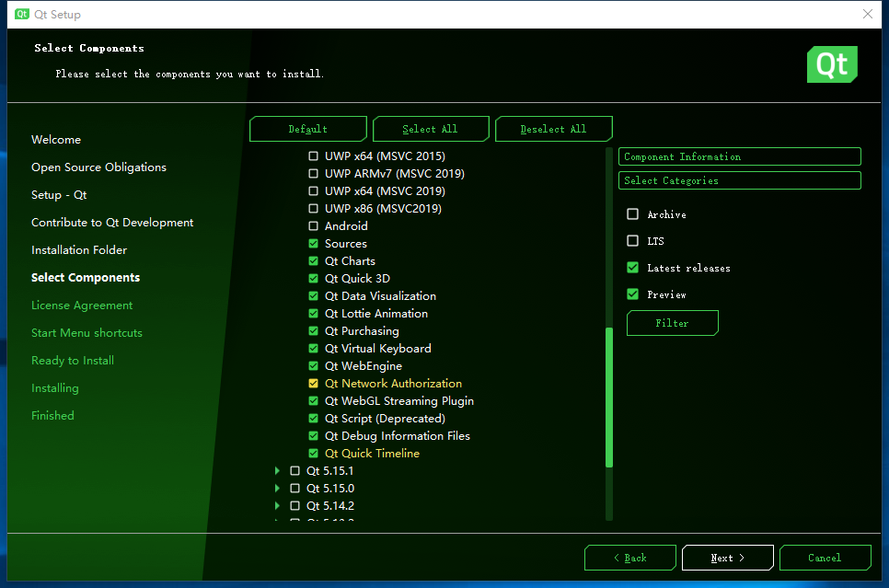Uncheck the Qt Lottie Animation checkbox
Viewport: 889px width, 588px height.
coord(313,314)
